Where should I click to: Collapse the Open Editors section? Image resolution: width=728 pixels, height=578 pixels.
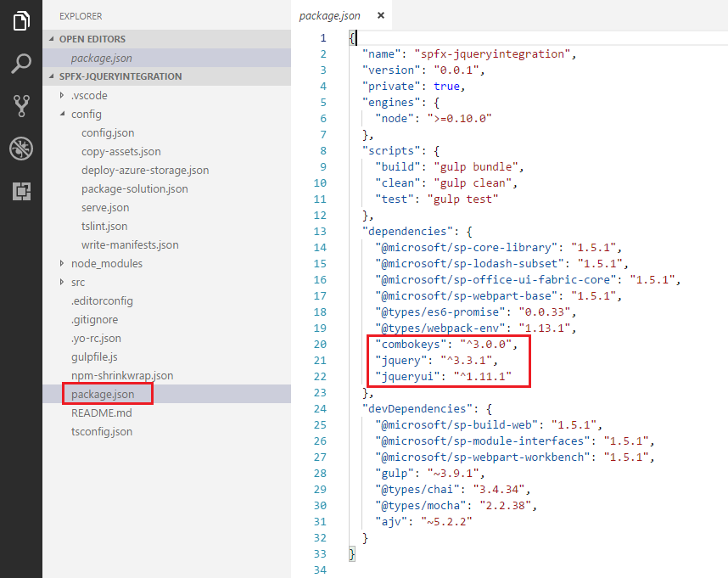[92, 39]
